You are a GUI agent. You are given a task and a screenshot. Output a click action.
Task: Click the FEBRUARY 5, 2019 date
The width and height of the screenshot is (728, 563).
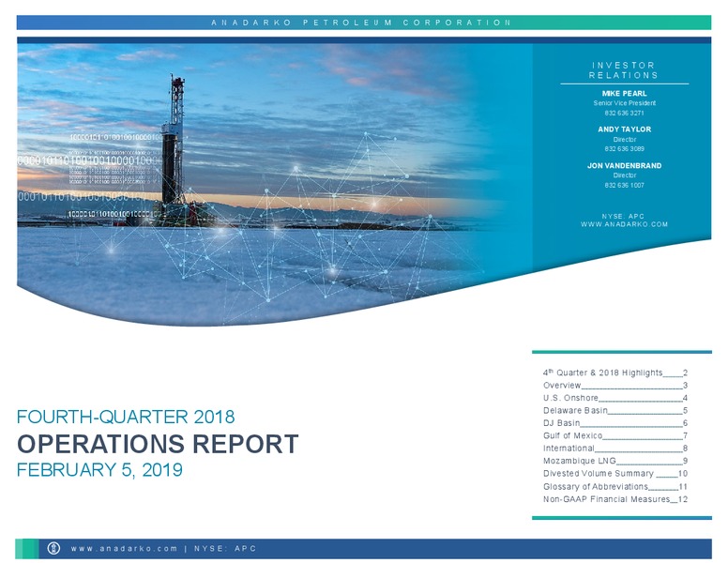[99, 469]
